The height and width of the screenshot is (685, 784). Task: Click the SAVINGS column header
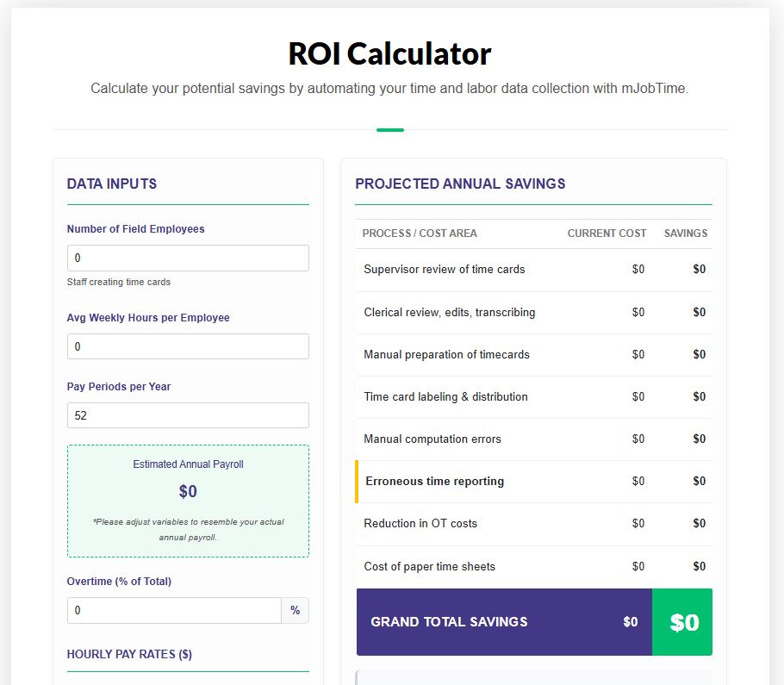[684, 233]
